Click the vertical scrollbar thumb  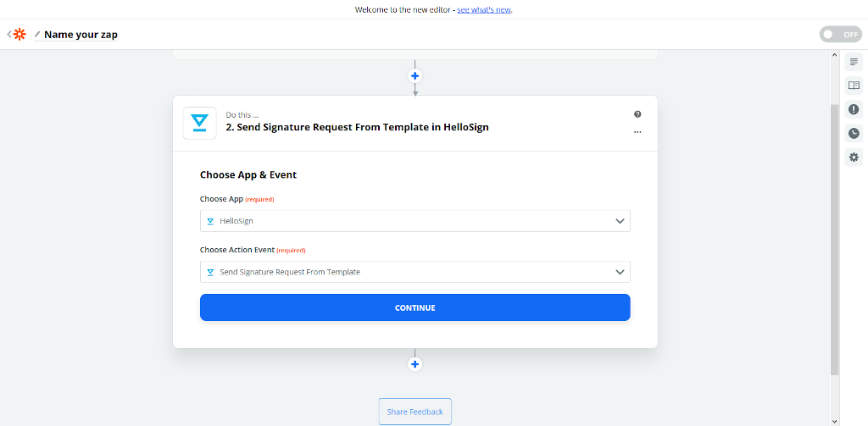click(x=835, y=239)
